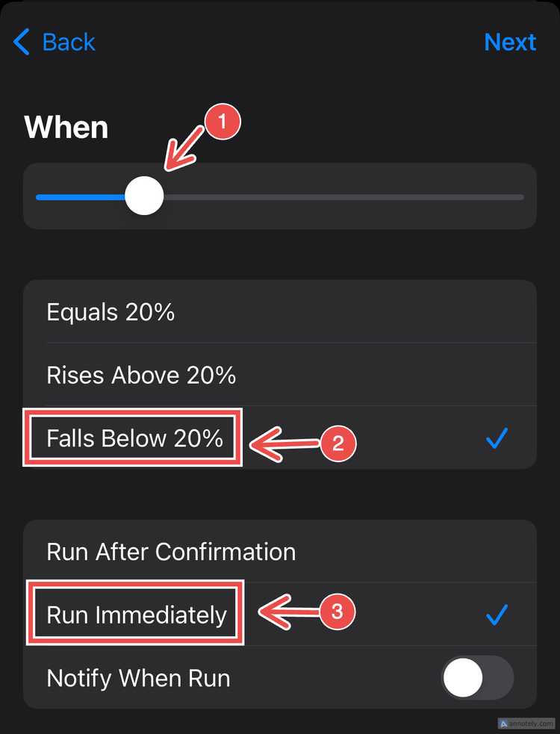Click the white battery level slider knob
The width and height of the screenshot is (560, 734).
tap(144, 196)
